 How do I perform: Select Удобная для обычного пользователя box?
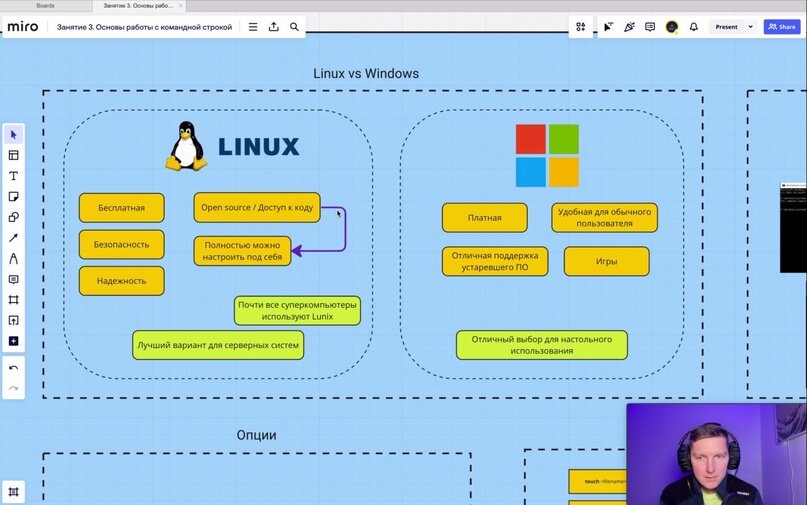(604, 218)
